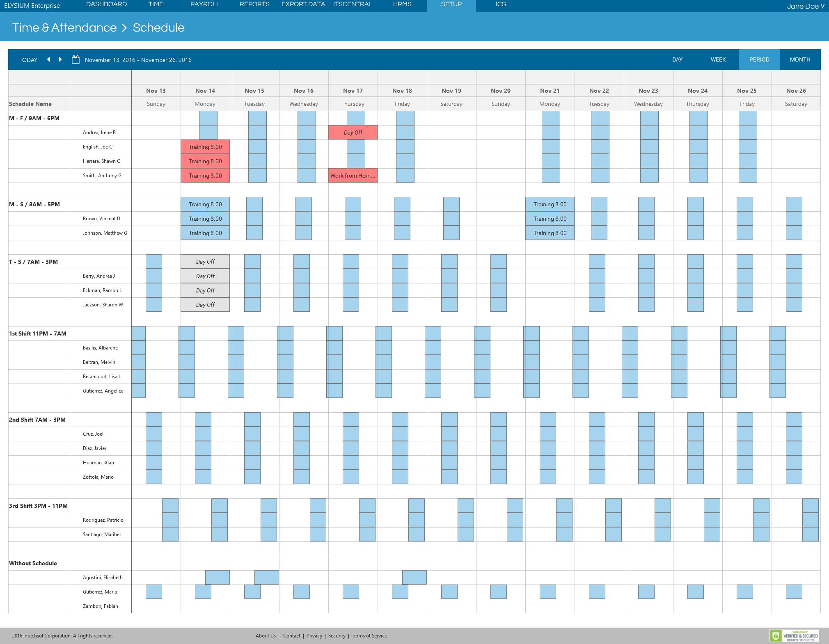Click the next period arrow icon
Screen dimensions: 829x644
tap(60, 59)
